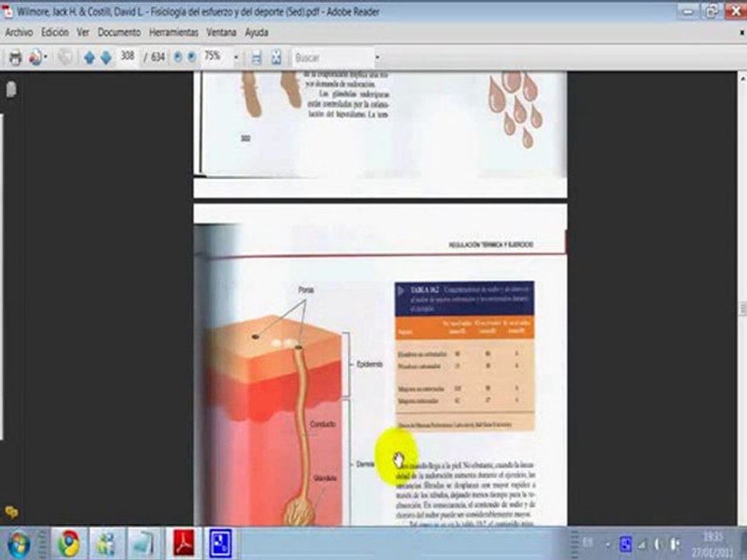Click the scrollbar up arrow
The width and height of the screenshot is (747, 560).
[x=742, y=77]
